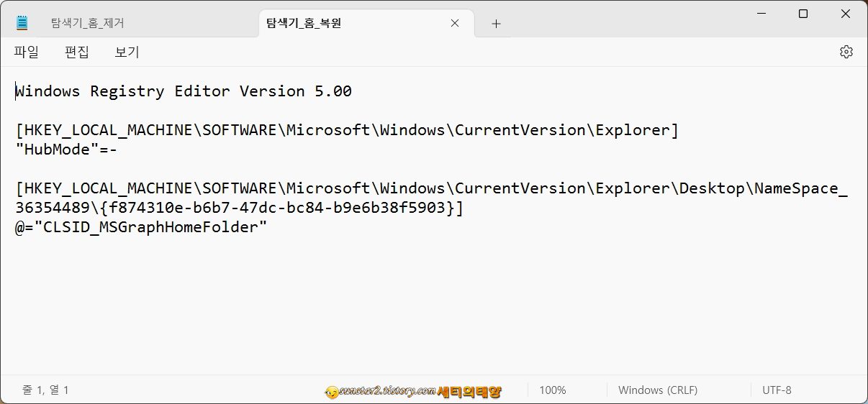Click the 100% zoom status entry
Image resolution: width=868 pixels, height=404 pixels.
point(553,390)
